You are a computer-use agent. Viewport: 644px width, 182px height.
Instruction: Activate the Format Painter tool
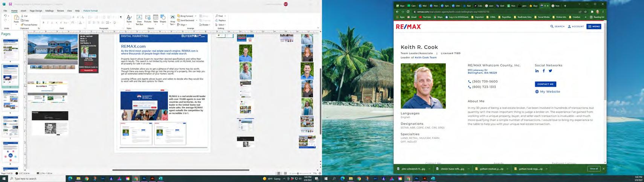[29, 25]
